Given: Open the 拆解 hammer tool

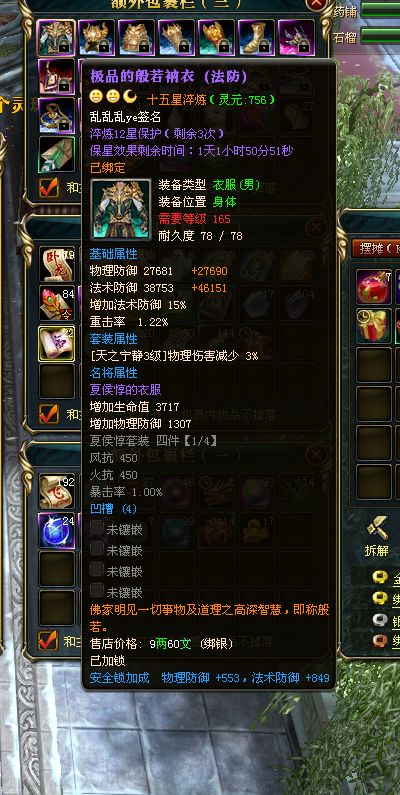Looking at the screenshot, I should [377, 536].
